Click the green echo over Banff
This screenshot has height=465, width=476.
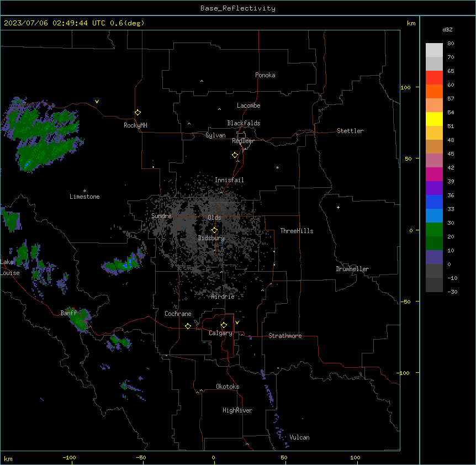[80, 319]
